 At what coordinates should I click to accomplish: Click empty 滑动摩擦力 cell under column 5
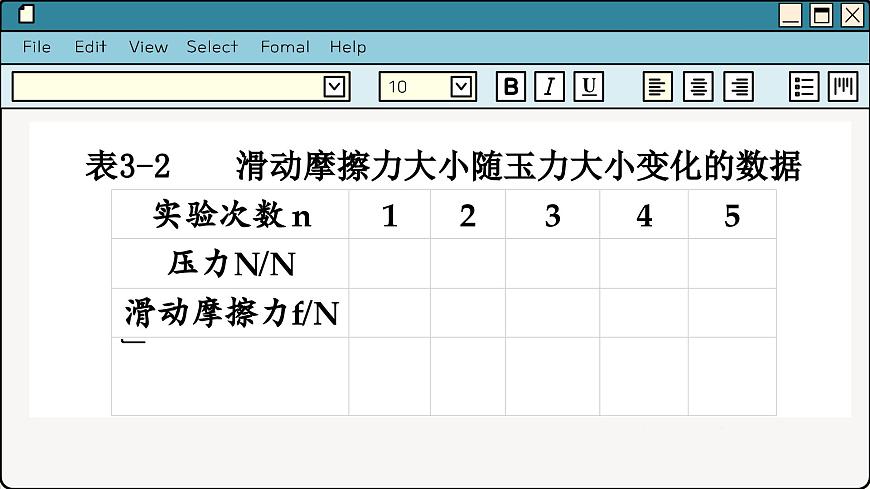[732, 313]
